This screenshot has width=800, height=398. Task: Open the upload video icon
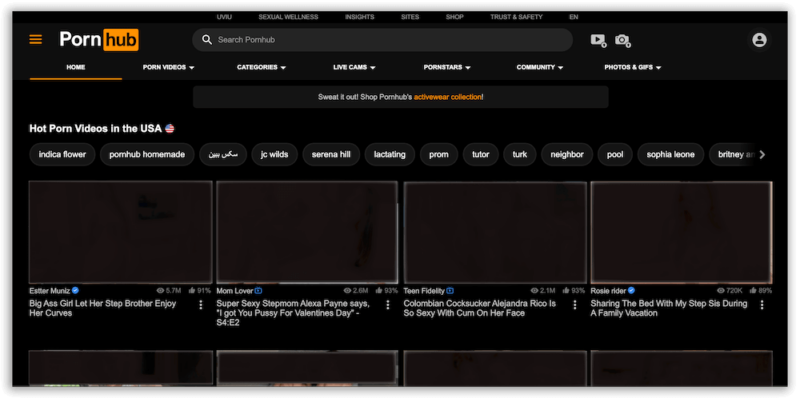pos(598,40)
